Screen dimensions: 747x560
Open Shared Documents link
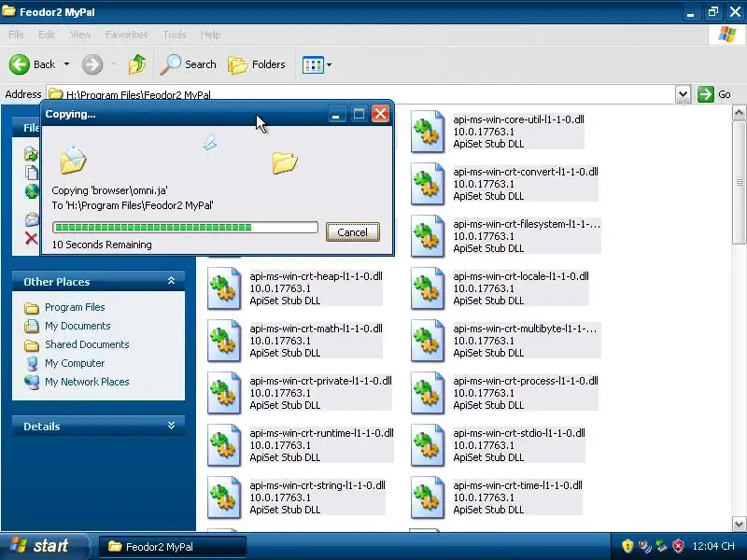pos(87,344)
